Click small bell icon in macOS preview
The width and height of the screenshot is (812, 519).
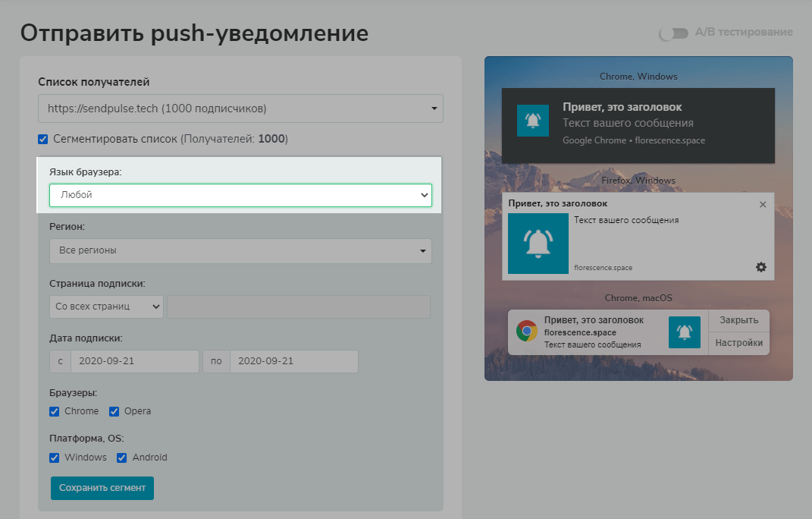coord(685,332)
